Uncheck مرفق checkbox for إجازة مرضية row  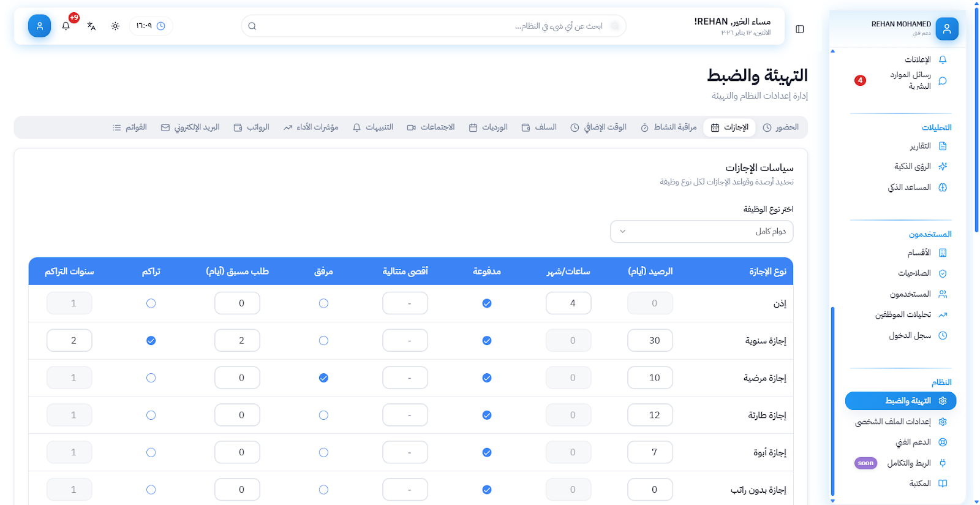pos(323,378)
